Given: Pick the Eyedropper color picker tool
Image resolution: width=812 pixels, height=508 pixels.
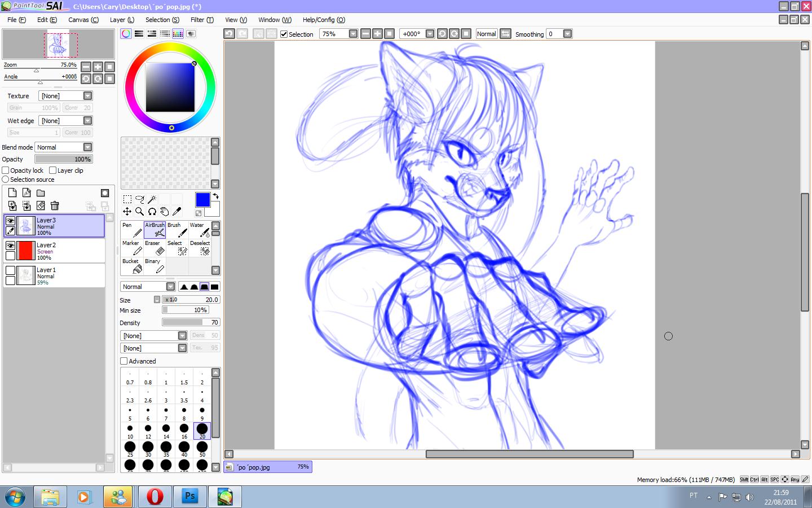Looking at the screenshot, I should pos(176,212).
